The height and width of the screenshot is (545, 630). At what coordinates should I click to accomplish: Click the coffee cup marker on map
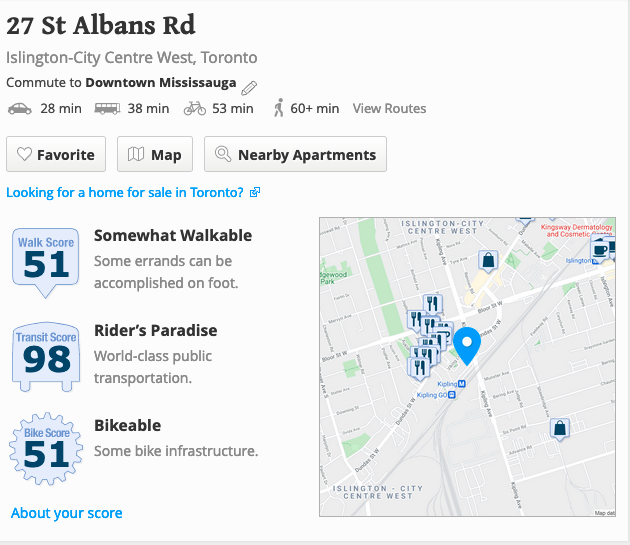click(600, 250)
